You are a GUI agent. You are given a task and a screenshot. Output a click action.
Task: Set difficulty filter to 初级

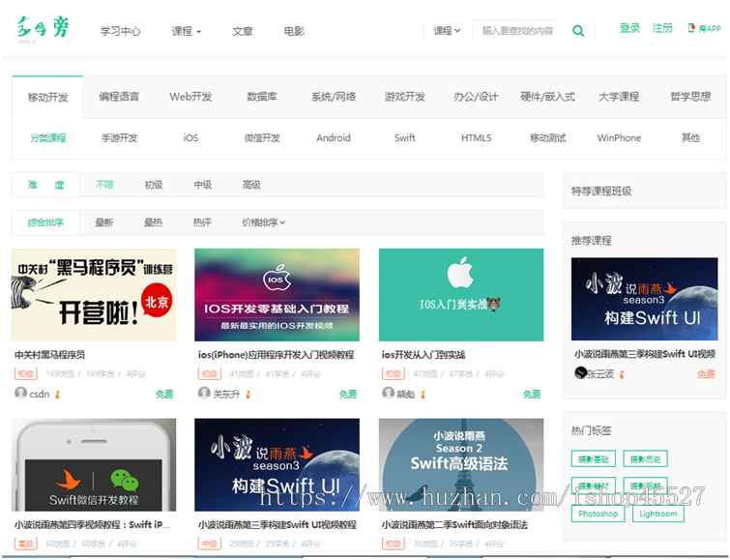tap(154, 185)
